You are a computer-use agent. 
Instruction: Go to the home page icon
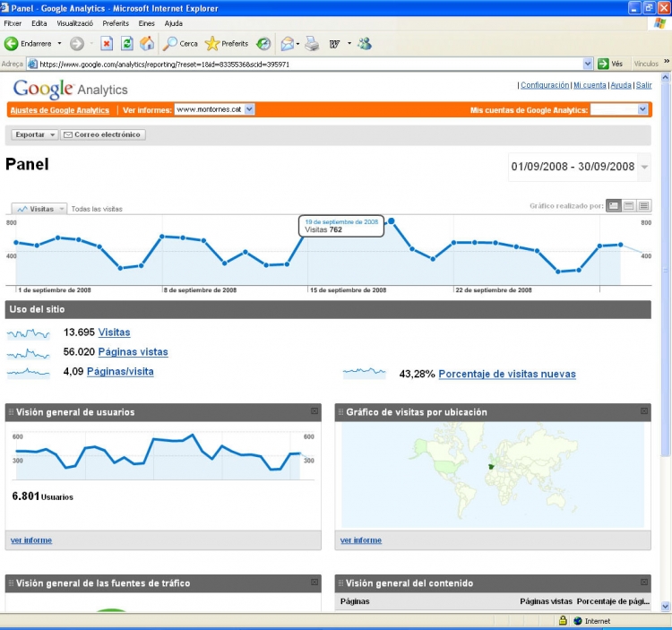147,44
